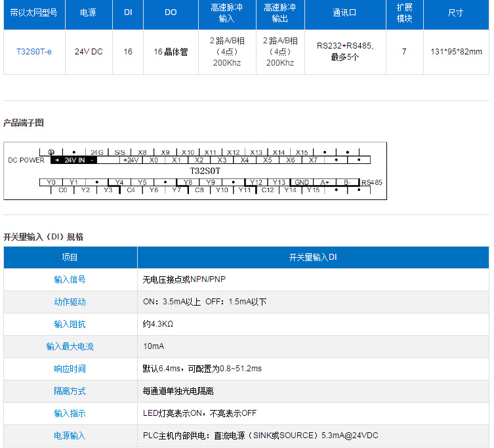
Task: Click the ground symbol terminal in diagram
Action: pyautogui.click(x=51, y=152)
